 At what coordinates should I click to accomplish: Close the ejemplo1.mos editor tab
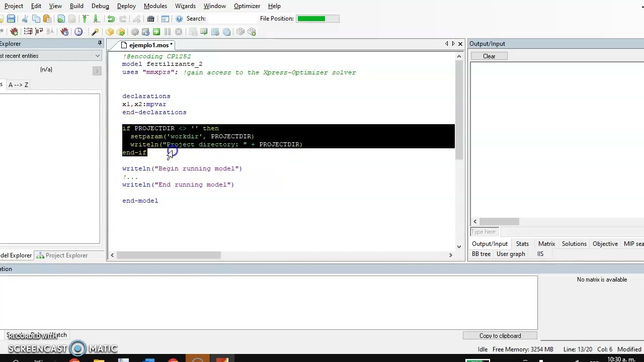[460, 44]
